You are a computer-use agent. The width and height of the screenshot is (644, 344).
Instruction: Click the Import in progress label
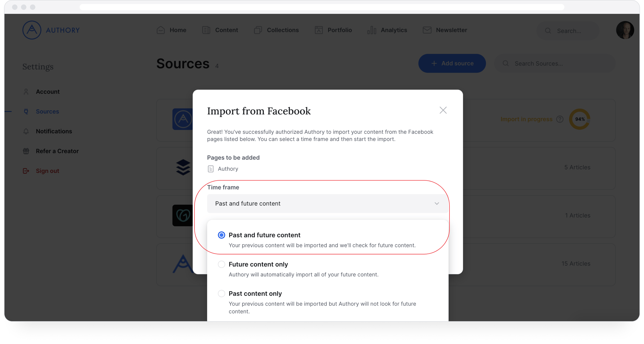(x=526, y=119)
